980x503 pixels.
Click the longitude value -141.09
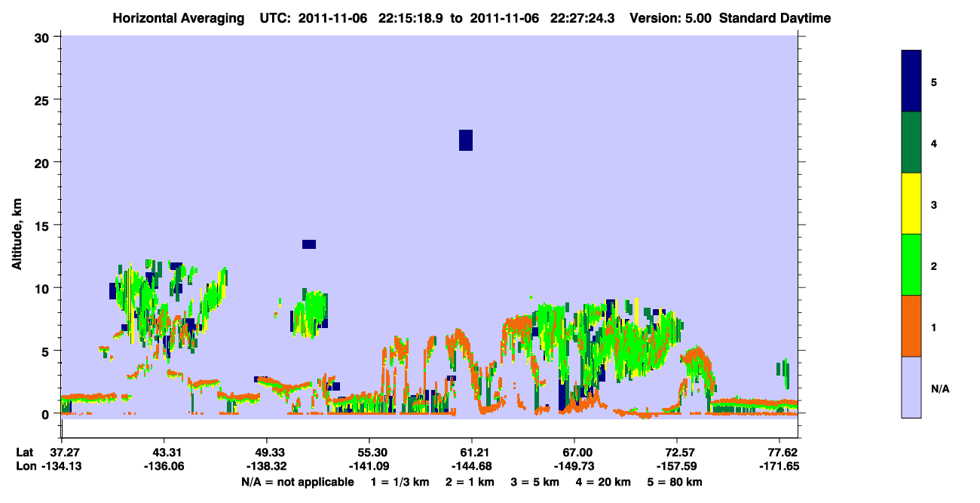(369, 467)
